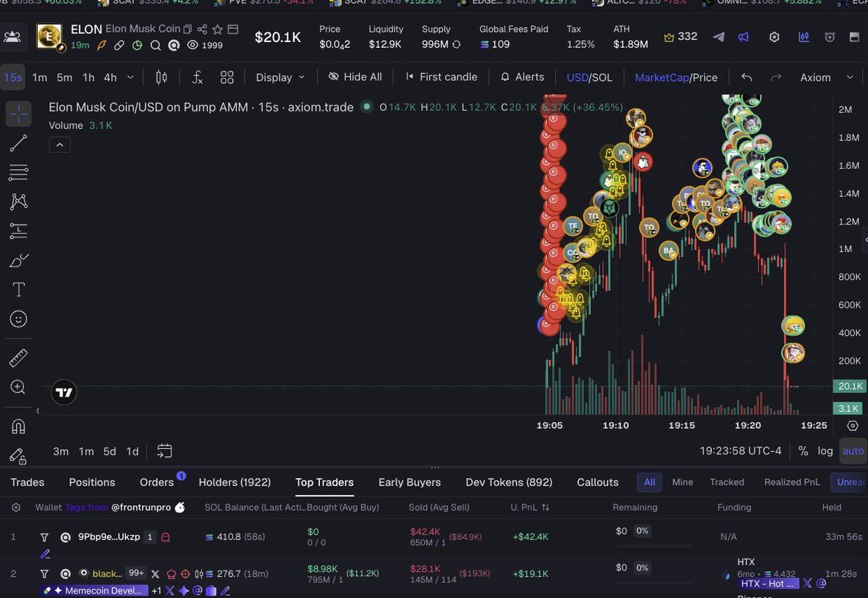Toggle Hide All on the chart

(x=355, y=77)
